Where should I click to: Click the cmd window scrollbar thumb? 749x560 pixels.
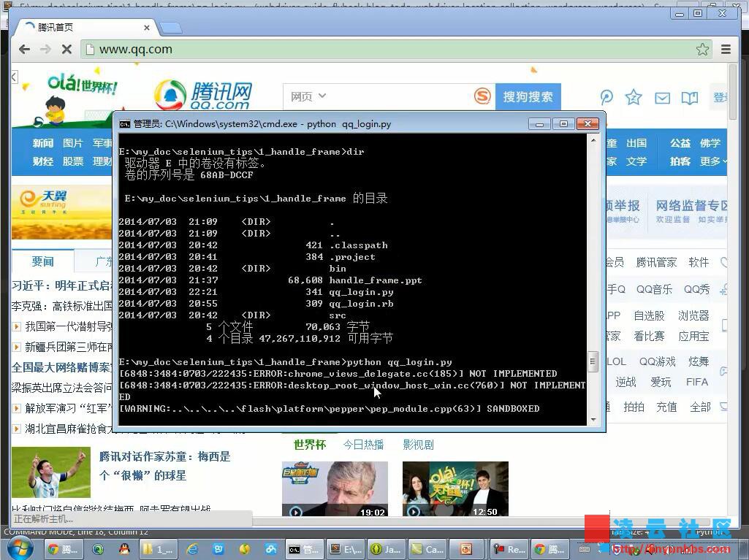pyautogui.click(x=593, y=361)
